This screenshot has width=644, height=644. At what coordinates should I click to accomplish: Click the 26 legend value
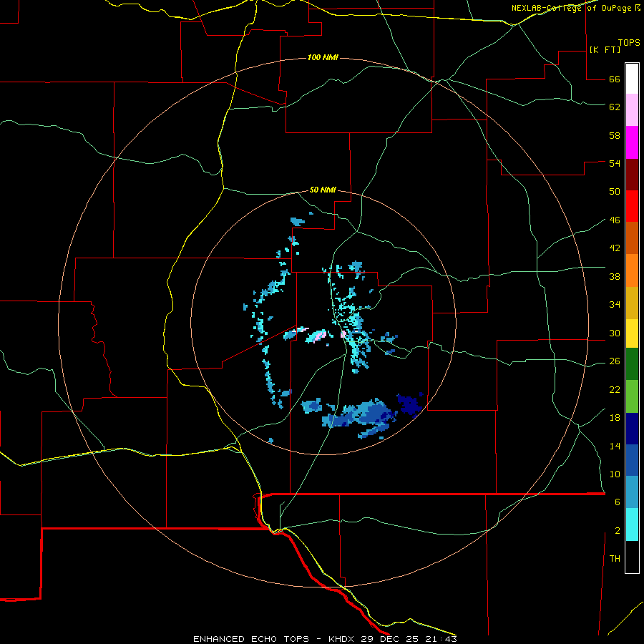[x=615, y=361]
